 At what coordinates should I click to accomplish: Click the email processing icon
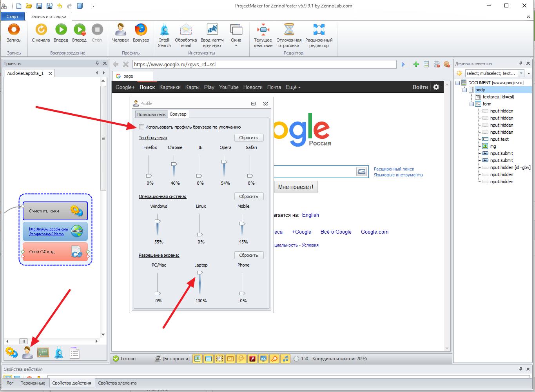[x=186, y=30]
